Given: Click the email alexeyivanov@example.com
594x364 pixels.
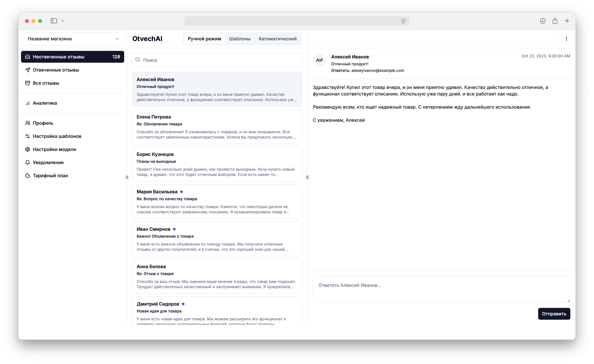Looking at the screenshot, I should [x=378, y=71].
